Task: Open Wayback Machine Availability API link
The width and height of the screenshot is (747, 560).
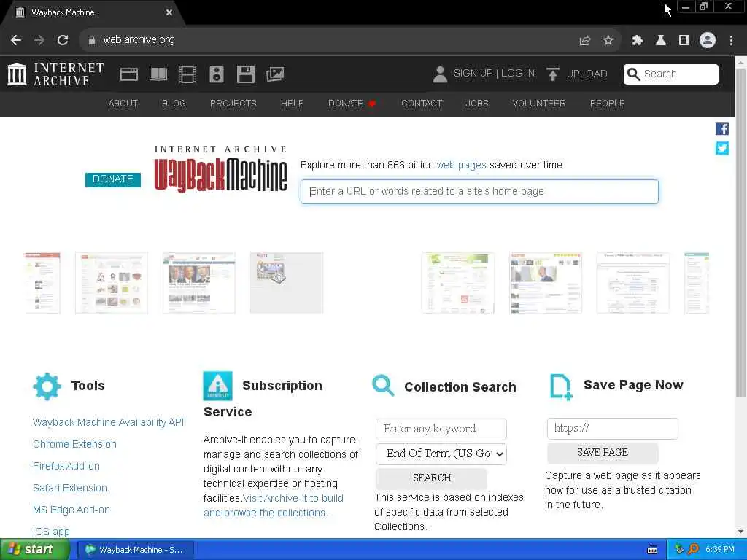Action: coord(108,422)
